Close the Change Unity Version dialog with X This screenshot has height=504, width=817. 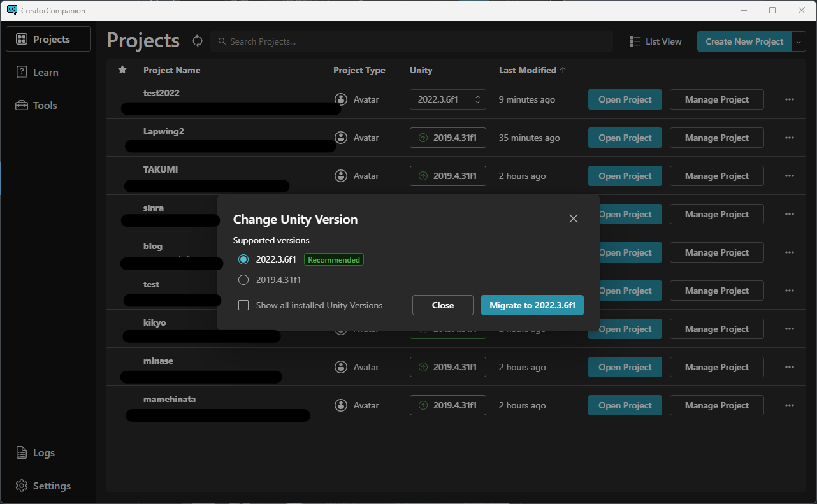(x=573, y=219)
